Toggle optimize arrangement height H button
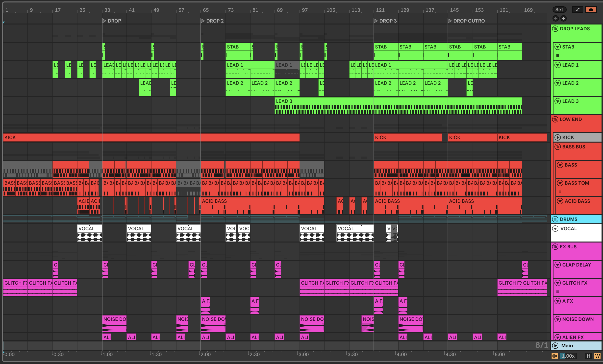 tap(588, 356)
